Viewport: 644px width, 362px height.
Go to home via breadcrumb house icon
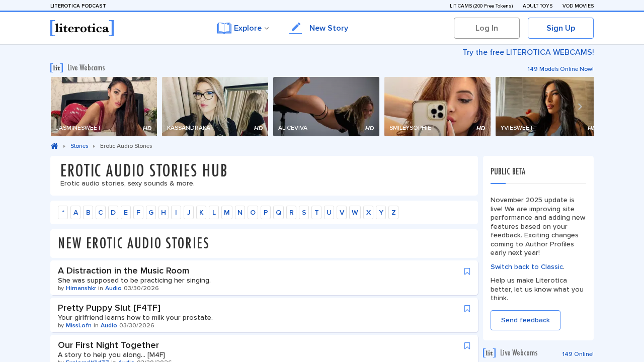click(54, 146)
